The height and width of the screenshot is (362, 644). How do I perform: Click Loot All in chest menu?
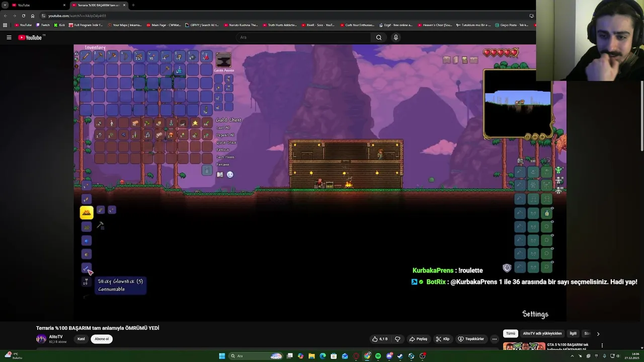(x=223, y=128)
